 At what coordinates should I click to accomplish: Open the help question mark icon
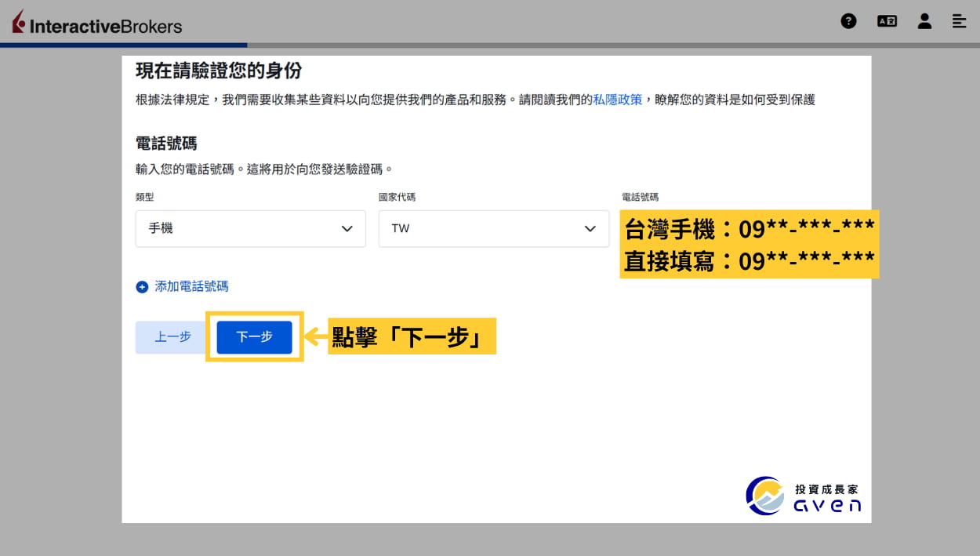pyautogui.click(x=848, y=21)
